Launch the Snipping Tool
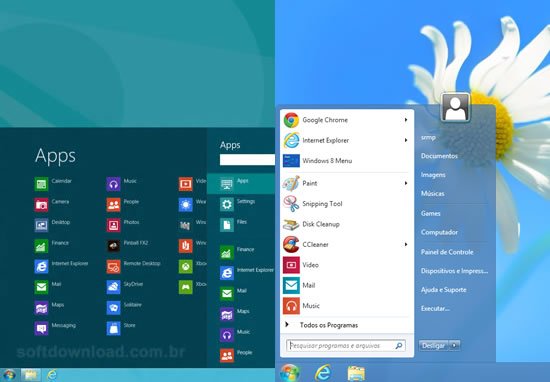 [345, 203]
